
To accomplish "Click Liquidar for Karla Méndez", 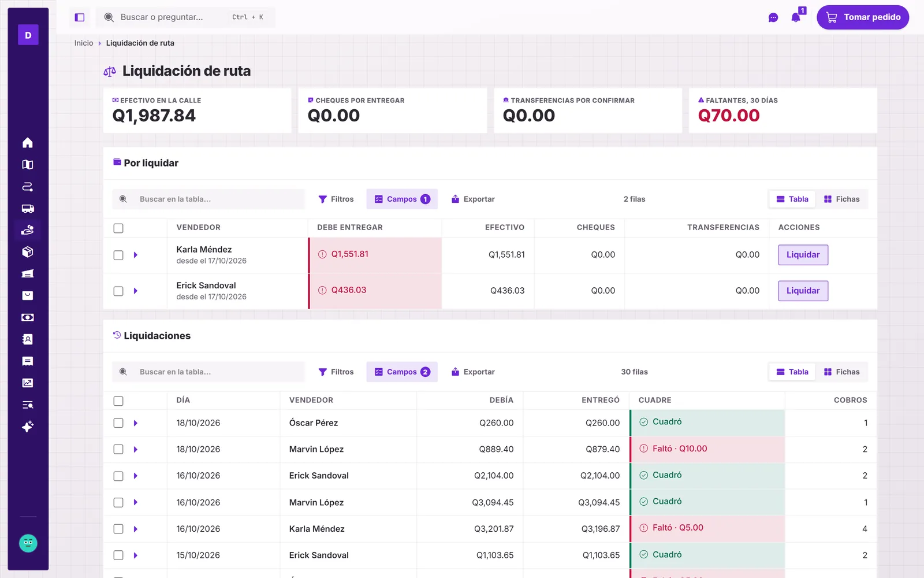I will 803,255.
